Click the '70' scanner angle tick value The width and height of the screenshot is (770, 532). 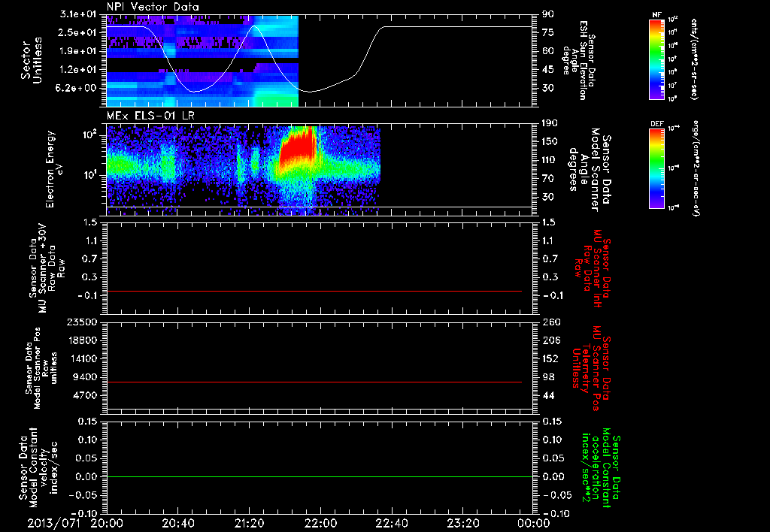(x=548, y=179)
